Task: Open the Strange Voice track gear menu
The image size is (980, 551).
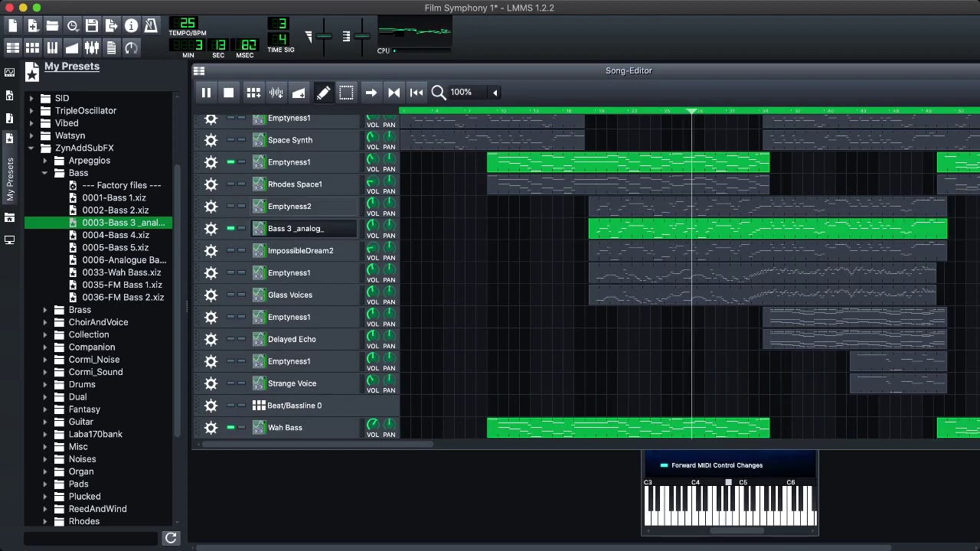Action: coord(211,383)
